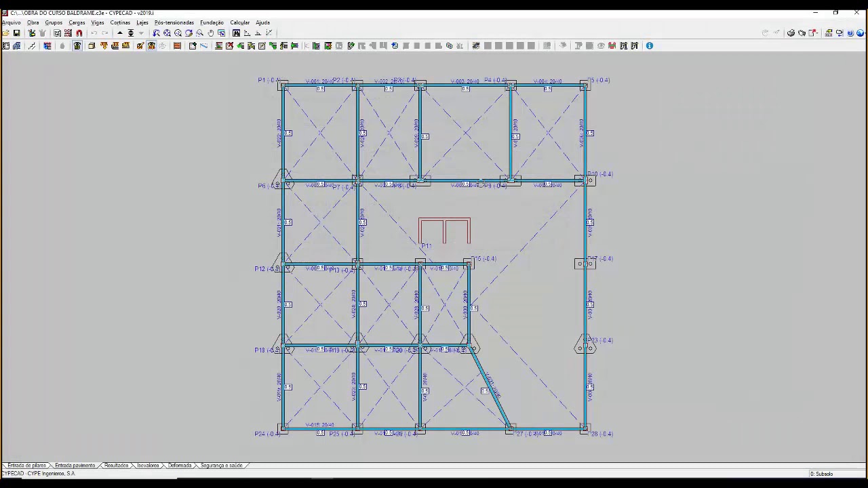Switch to the Isovalores tab
This screenshot has width=868, height=488.
click(148, 466)
